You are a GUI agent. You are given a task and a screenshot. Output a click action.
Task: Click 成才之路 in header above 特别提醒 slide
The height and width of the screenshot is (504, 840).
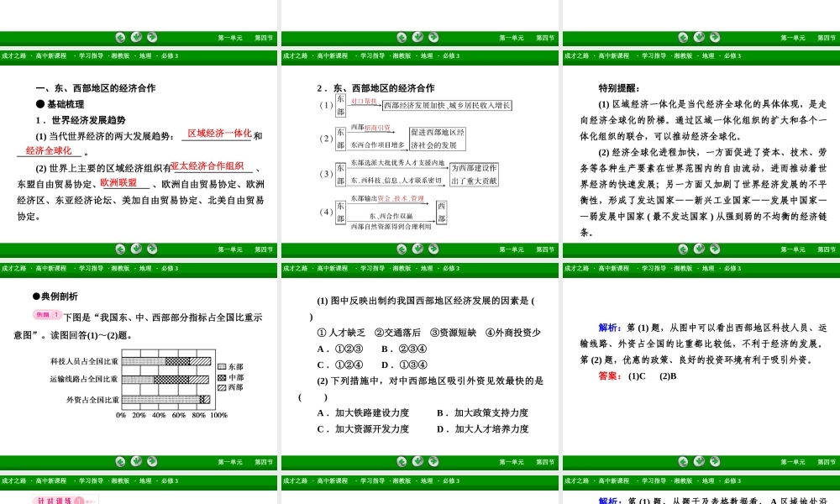coord(576,56)
